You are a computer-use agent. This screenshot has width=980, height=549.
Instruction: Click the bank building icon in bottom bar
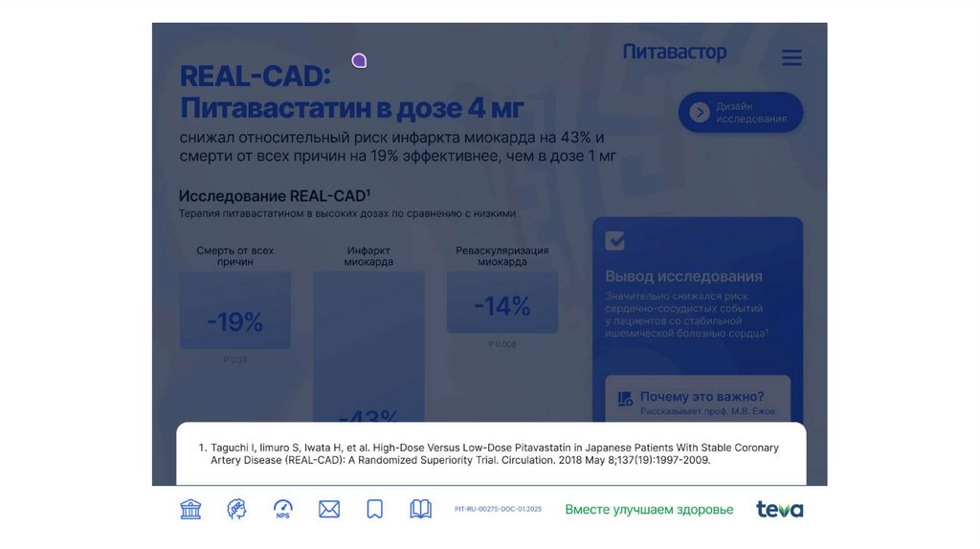190,509
